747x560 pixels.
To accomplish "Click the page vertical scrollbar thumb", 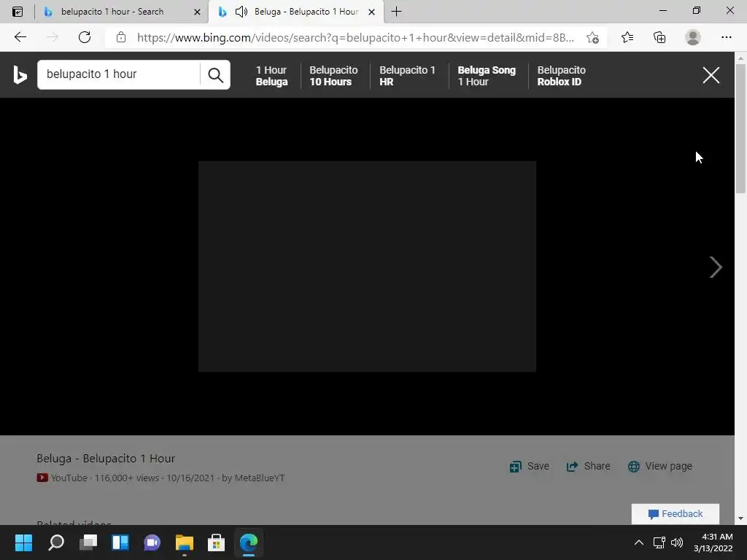I will pyautogui.click(x=740, y=128).
